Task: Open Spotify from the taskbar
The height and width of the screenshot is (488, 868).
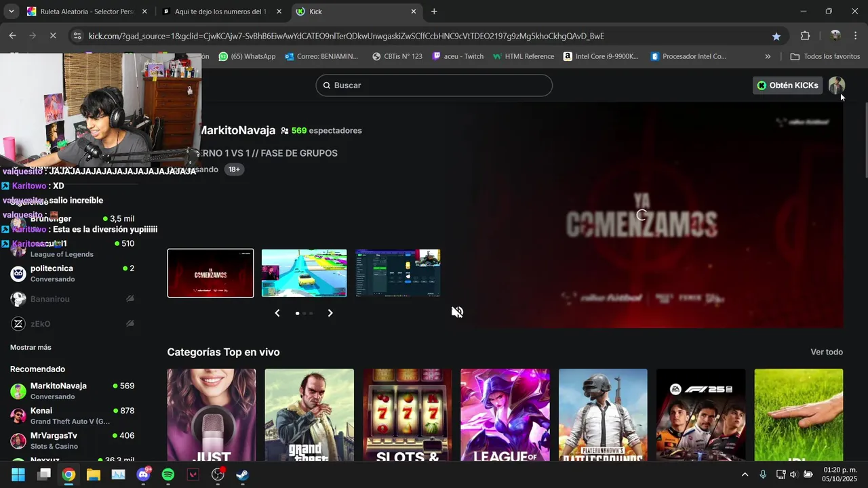Action: (x=168, y=474)
